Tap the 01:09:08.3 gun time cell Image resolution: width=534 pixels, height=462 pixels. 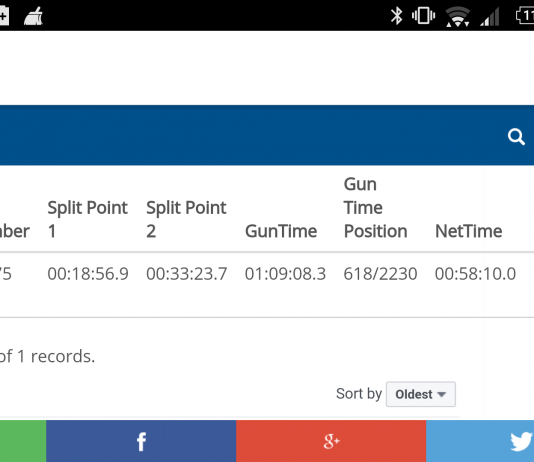coord(285,274)
